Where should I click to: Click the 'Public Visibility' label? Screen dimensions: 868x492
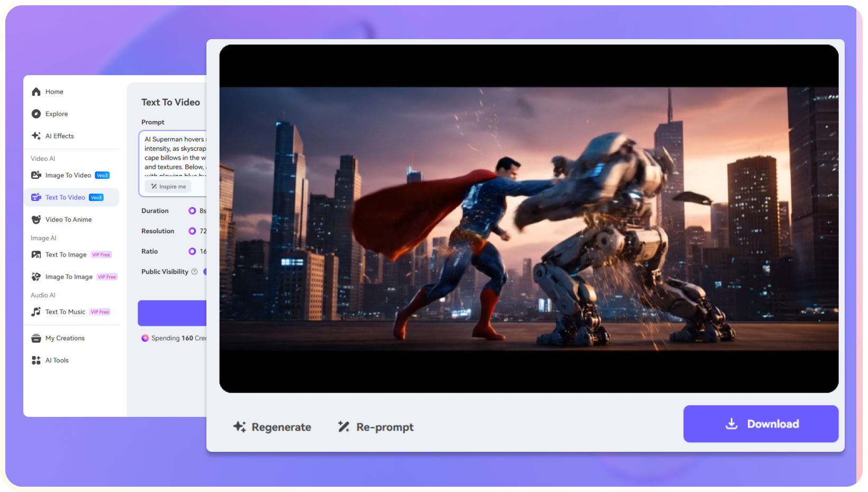point(165,272)
